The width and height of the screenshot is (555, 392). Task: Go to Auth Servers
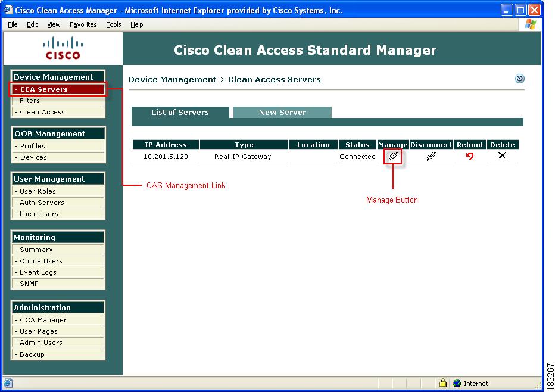[x=58, y=203]
